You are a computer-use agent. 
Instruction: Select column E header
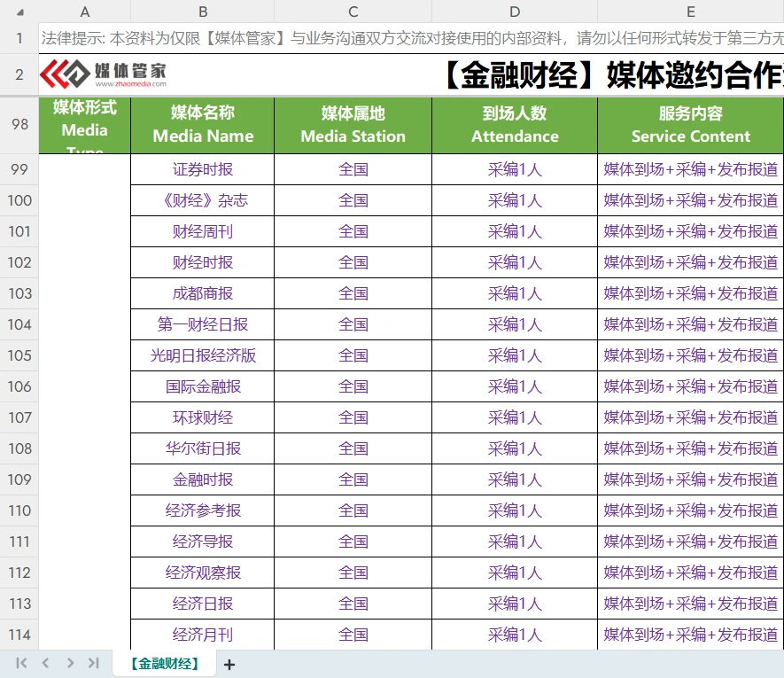pos(690,12)
